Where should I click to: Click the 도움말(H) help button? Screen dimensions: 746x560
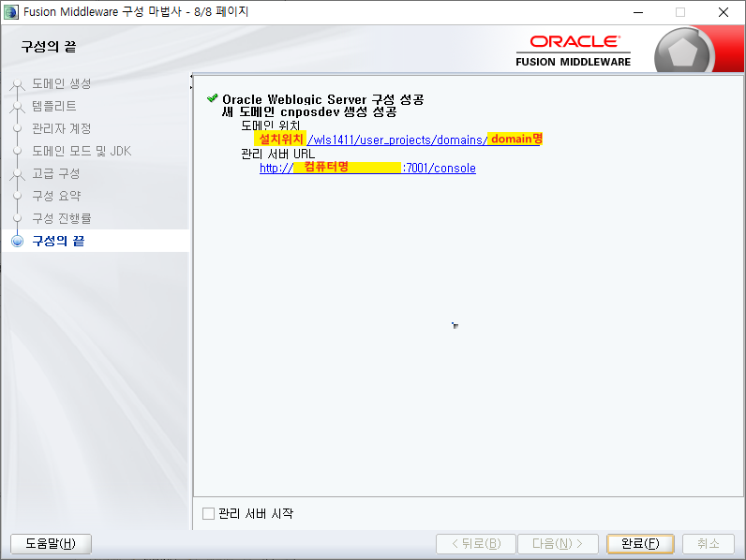[x=51, y=543]
